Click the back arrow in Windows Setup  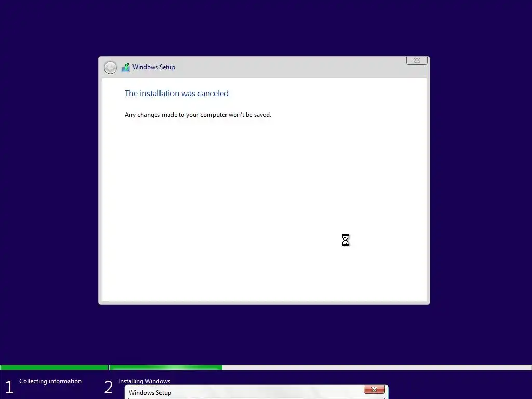pyautogui.click(x=110, y=68)
